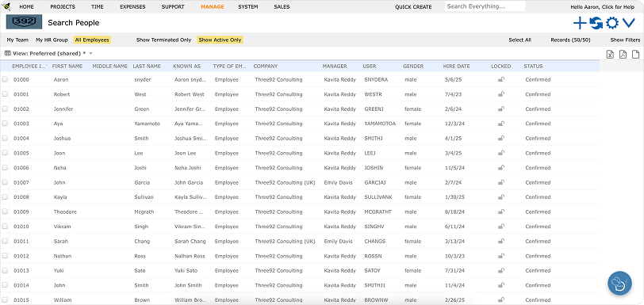Tick checkbox for employee 01005
The width and height of the screenshot is (644, 305).
point(5,153)
